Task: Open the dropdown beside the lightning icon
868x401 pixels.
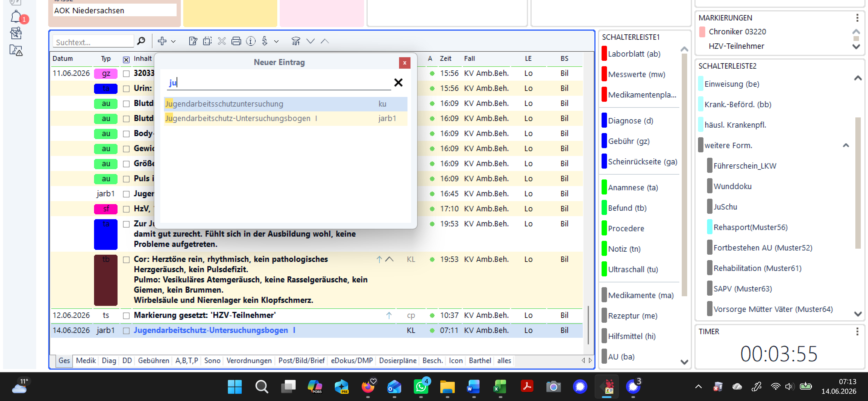Action: pos(276,42)
